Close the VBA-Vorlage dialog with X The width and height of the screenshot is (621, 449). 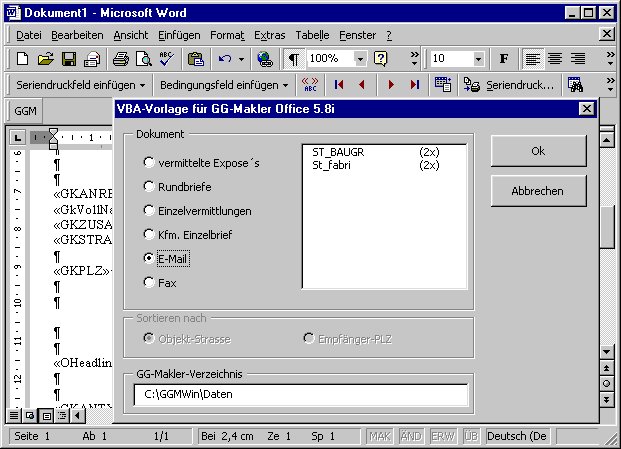click(x=587, y=108)
